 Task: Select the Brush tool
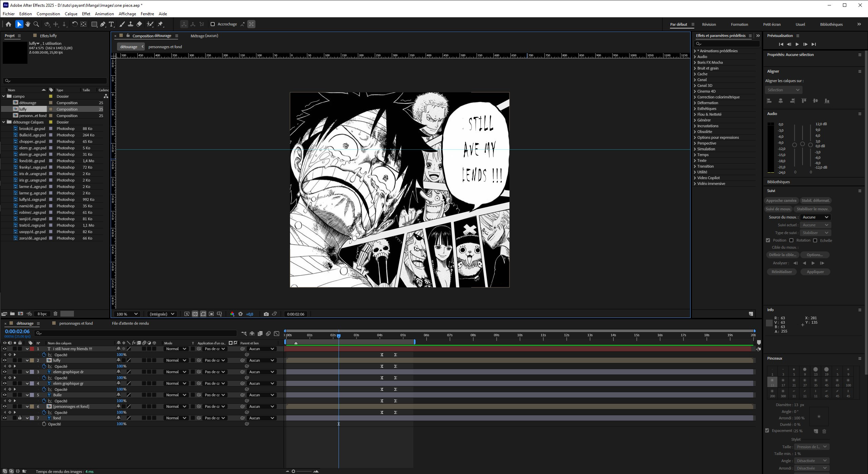pyautogui.click(x=122, y=24)
